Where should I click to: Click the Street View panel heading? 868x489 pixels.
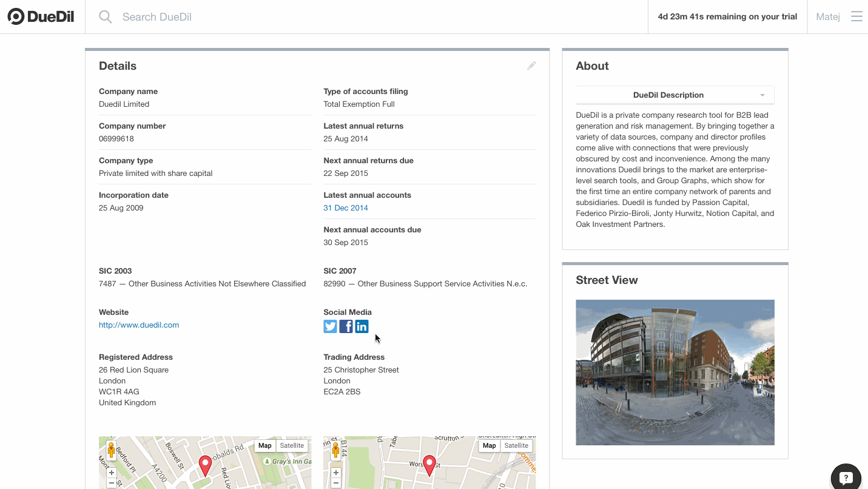point(607,280)
